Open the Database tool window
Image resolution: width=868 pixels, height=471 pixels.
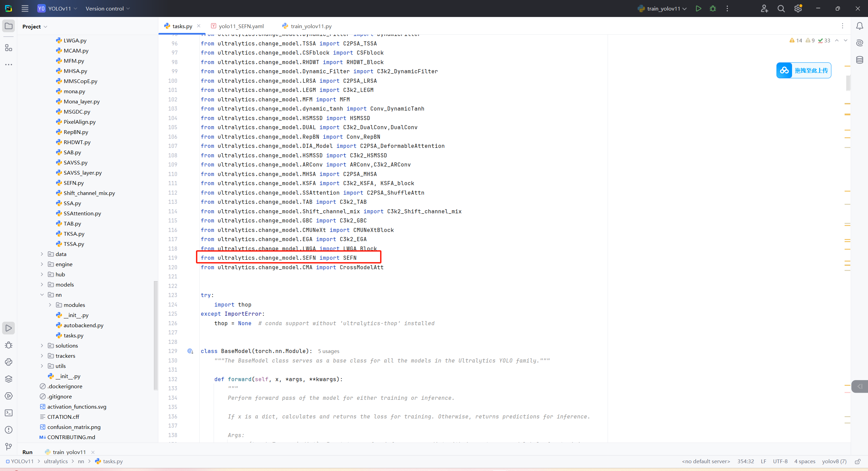coord(860,60)
